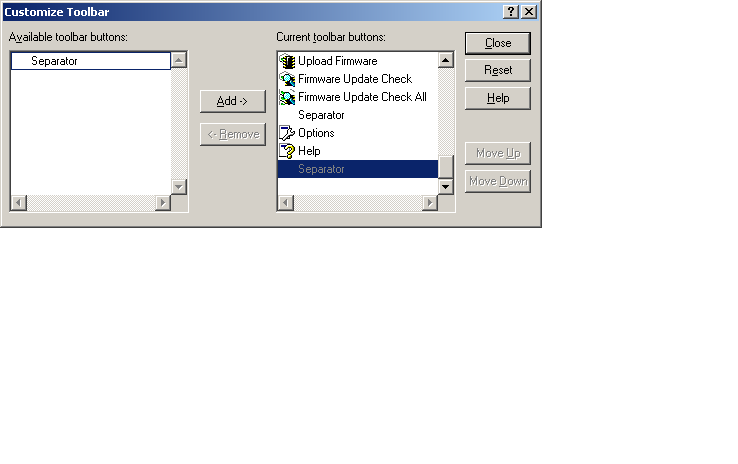
Task: Click the Help question mark icon in list
Action: tap(287, 151)
